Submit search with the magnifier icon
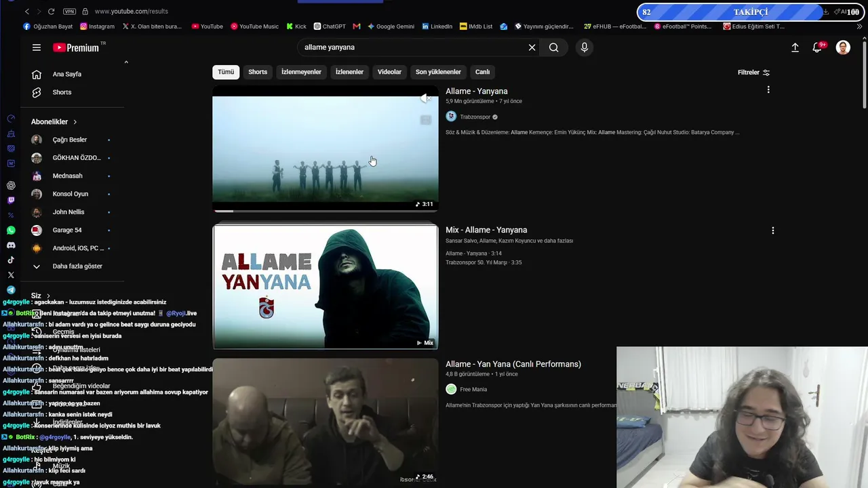This screenshot has height=488, width=868. (x=554, y=47)
